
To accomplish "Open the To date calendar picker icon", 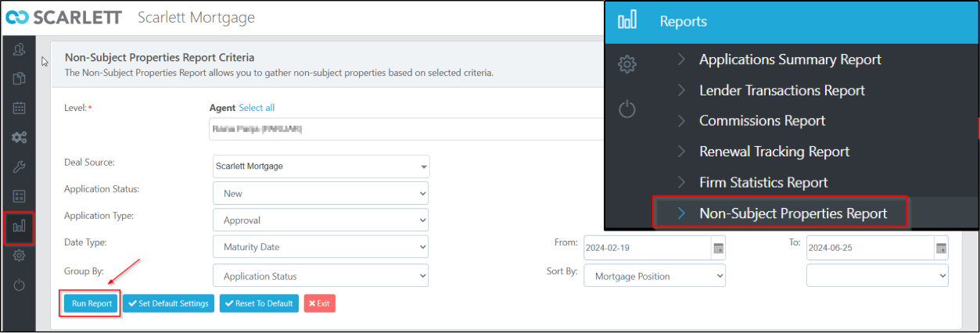I will pyautogui.click(x=940, y=248).
